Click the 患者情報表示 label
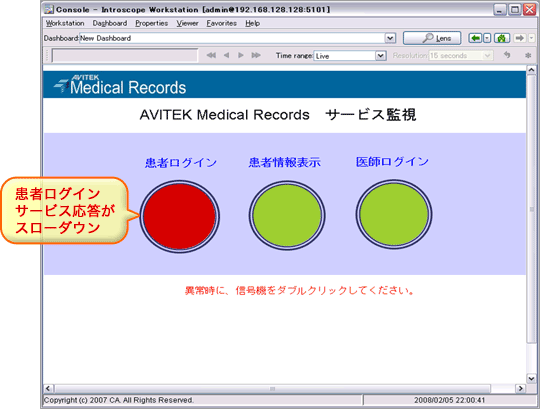Viewport: 540px width, 409px height. coord(285,162)
